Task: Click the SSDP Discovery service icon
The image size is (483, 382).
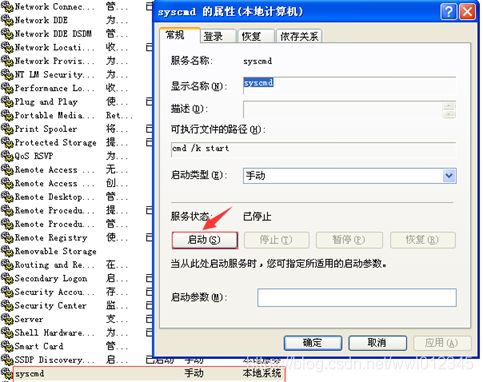Action: [x=7, y=360]
